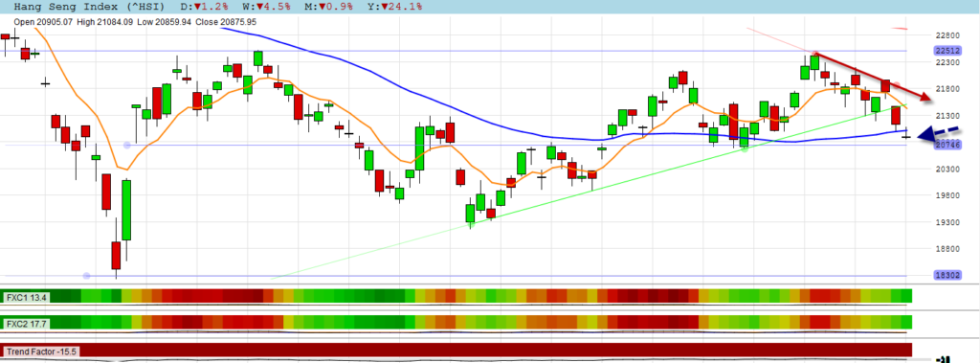Image resolution: width=980 pixels, height=363 pixels.
Task: Click the tall green candle after the lowest low
Action: (126, 210)
